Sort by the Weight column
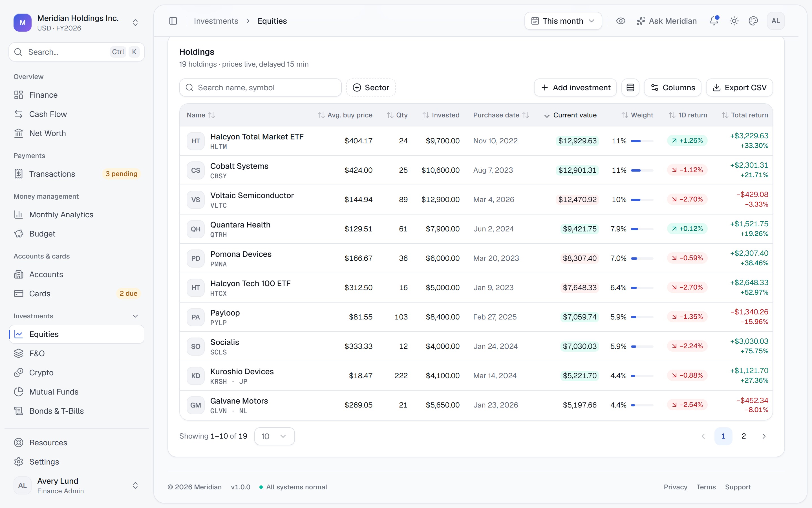This screenshot has width=812, height=508. 637,115
